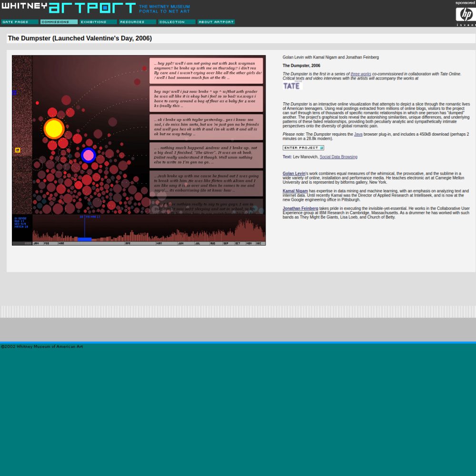Open the Resources nav item
Viewport: 476px width, 476px height.
[x=138, y=22]
